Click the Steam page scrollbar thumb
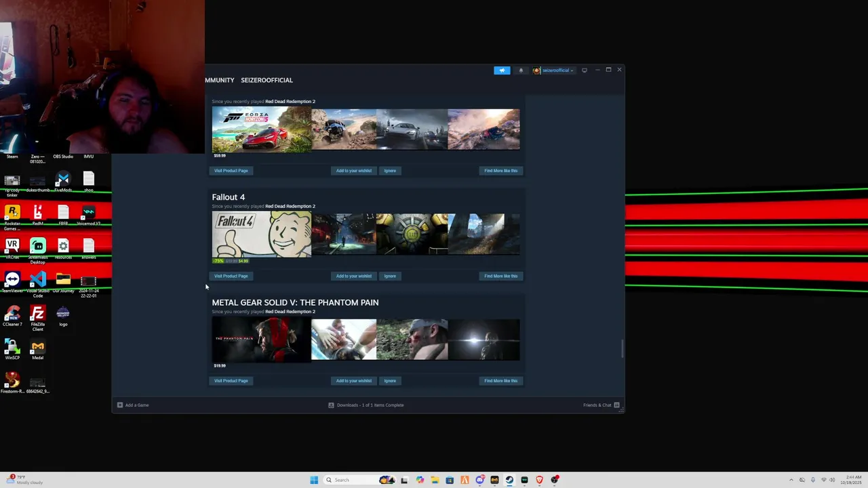 pos(622,348)
